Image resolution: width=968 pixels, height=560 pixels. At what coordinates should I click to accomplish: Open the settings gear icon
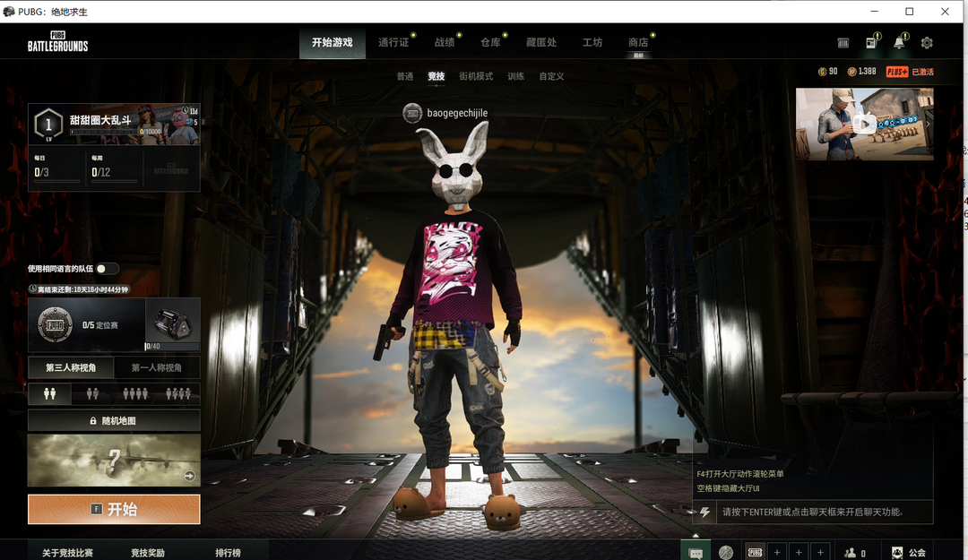(x=927, y=43)
